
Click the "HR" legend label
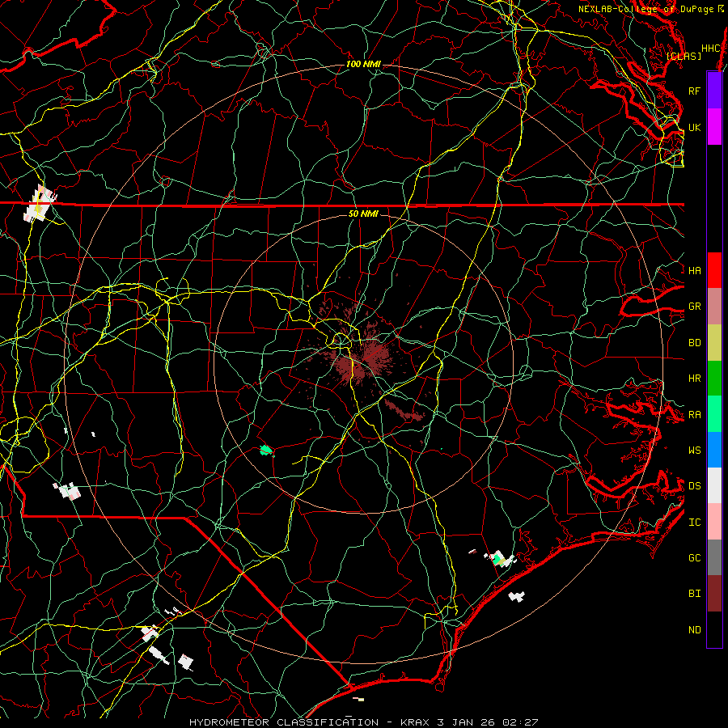(694, 379)
